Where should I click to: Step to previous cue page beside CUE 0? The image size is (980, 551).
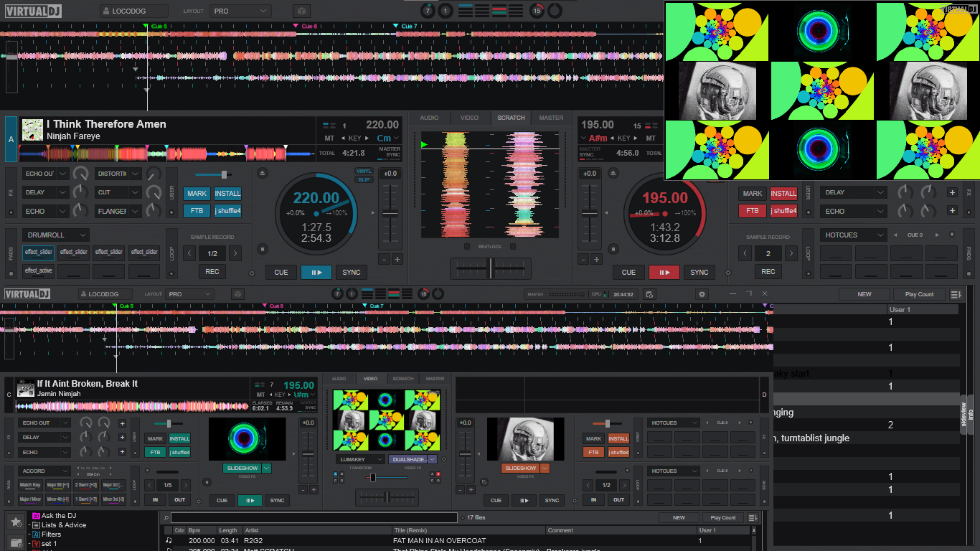(895, 235)
